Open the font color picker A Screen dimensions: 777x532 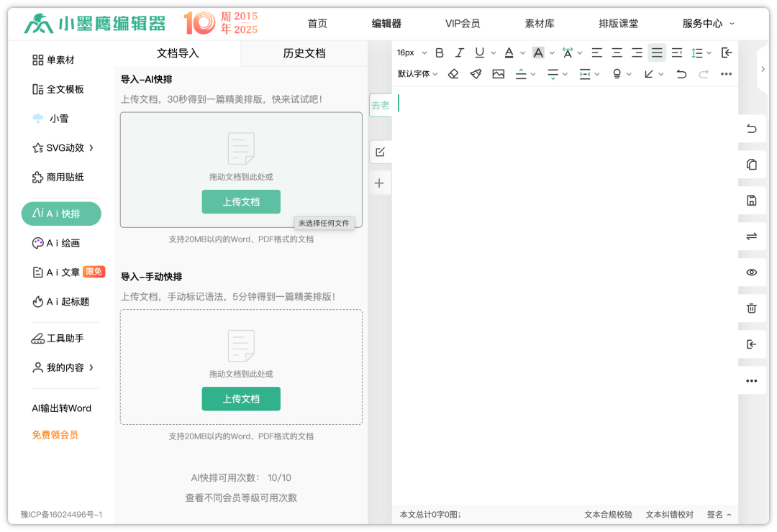point(509,52)
